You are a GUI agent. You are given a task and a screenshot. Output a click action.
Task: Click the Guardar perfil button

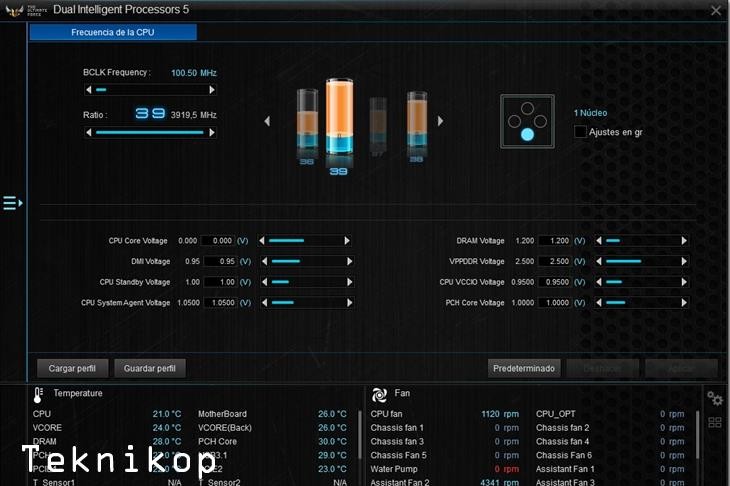point(150,368)
